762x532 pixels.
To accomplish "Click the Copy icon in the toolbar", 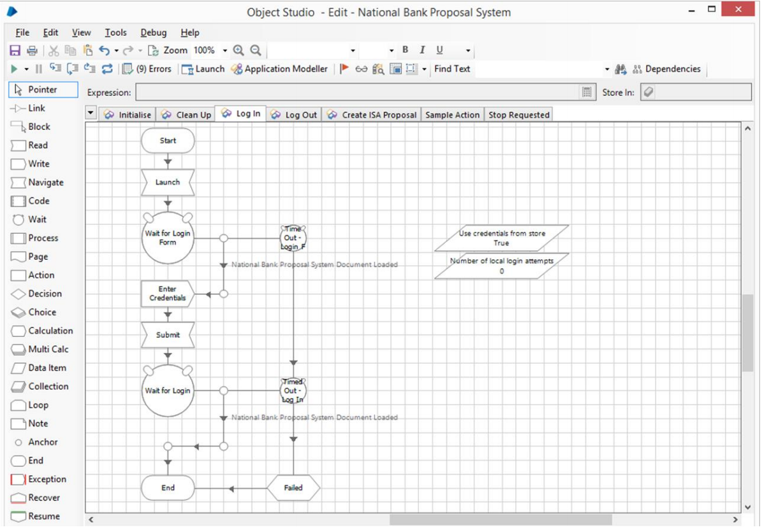I will click(71, 50).
